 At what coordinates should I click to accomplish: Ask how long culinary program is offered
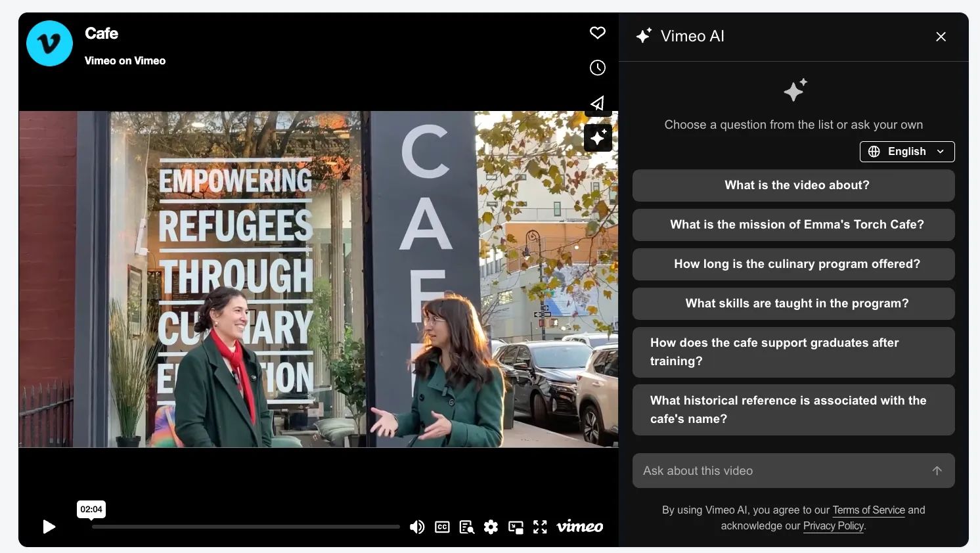(793, 264)
